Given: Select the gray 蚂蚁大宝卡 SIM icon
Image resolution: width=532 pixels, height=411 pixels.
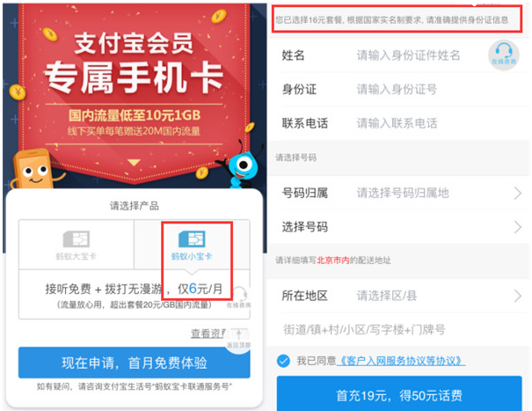Looking at the screenshot, I should click(x=76, y=239).
